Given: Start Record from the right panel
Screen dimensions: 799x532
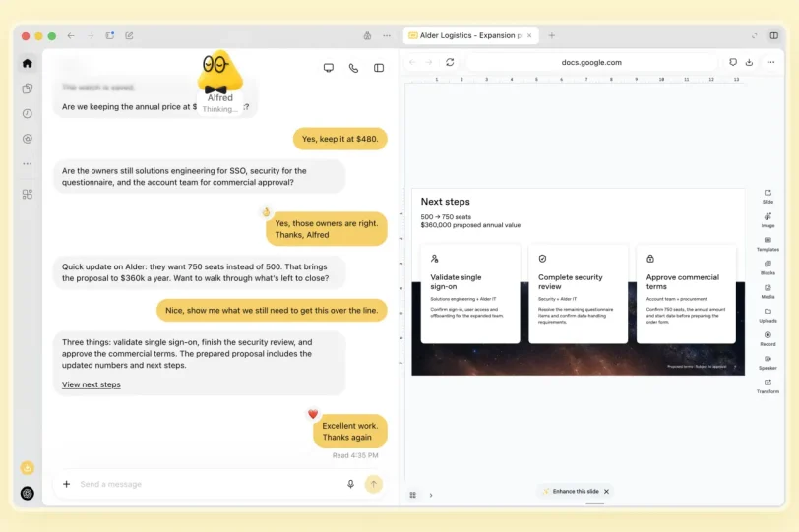Looking at the screenshot, I should click(x=768, y=338).
